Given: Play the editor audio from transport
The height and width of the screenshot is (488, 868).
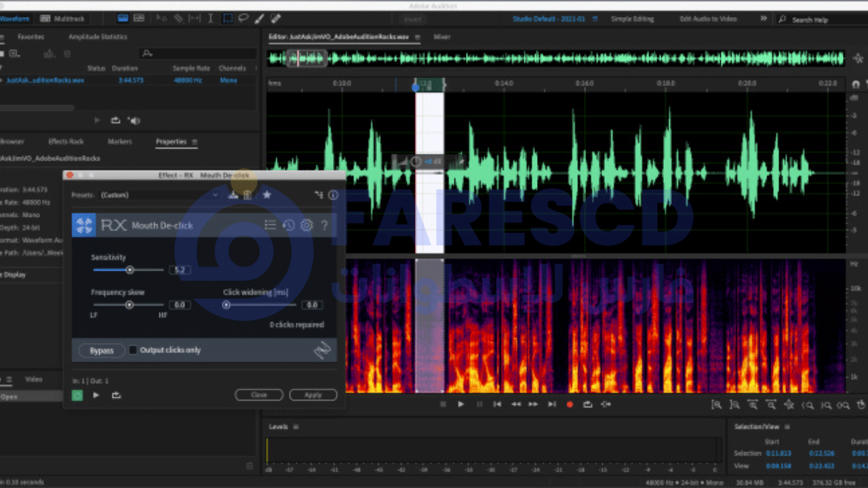Looking at the screenshot, I should pos(460,404).
